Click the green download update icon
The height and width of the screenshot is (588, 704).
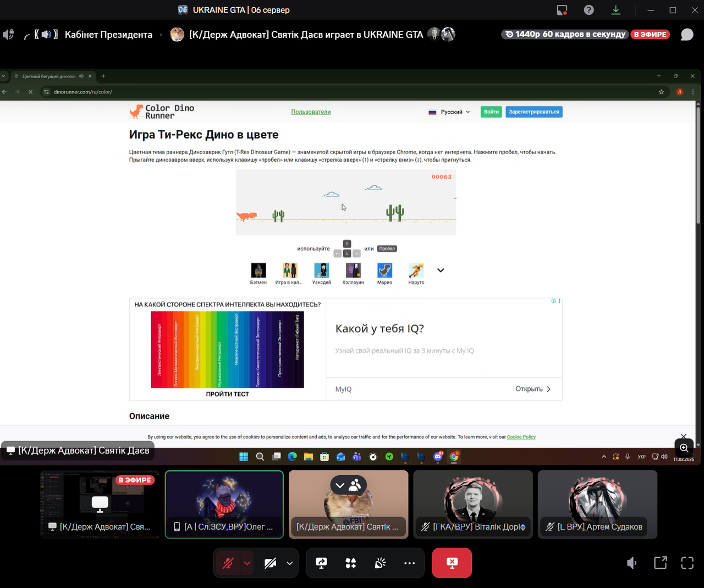pyautogui.click(x=615, y=10)
